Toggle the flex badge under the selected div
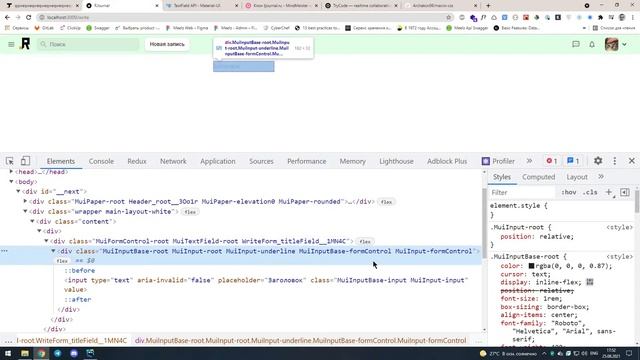The height and width of the screenshot is (360, 640). [62, 261]
